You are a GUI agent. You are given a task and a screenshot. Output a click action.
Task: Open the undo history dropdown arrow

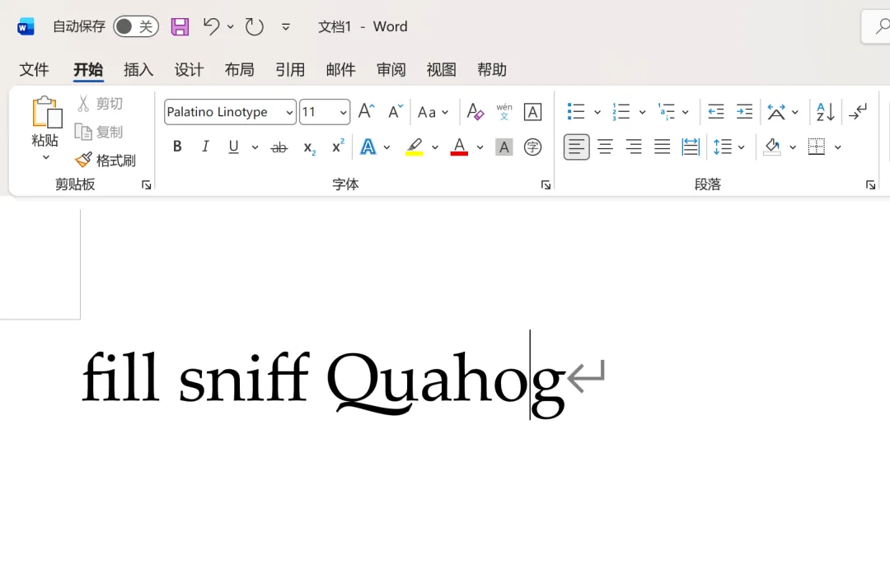[231, 26]
